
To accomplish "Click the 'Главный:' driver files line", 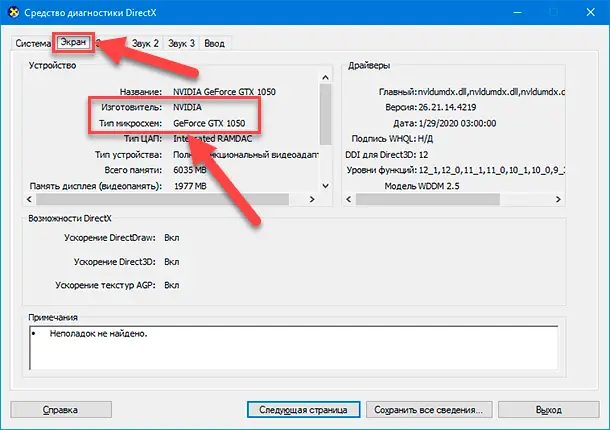I will coord(472,92).
